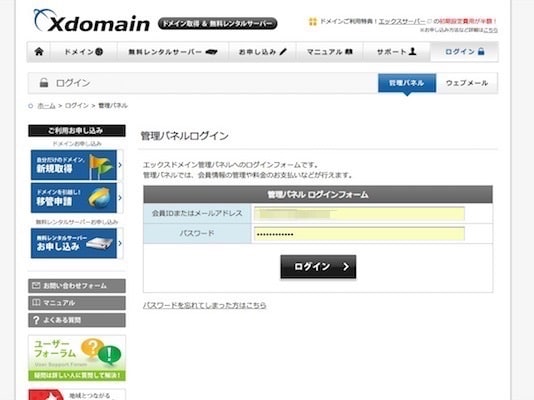Open the お問い合わせフォーム sidebar button

(77, 286)
